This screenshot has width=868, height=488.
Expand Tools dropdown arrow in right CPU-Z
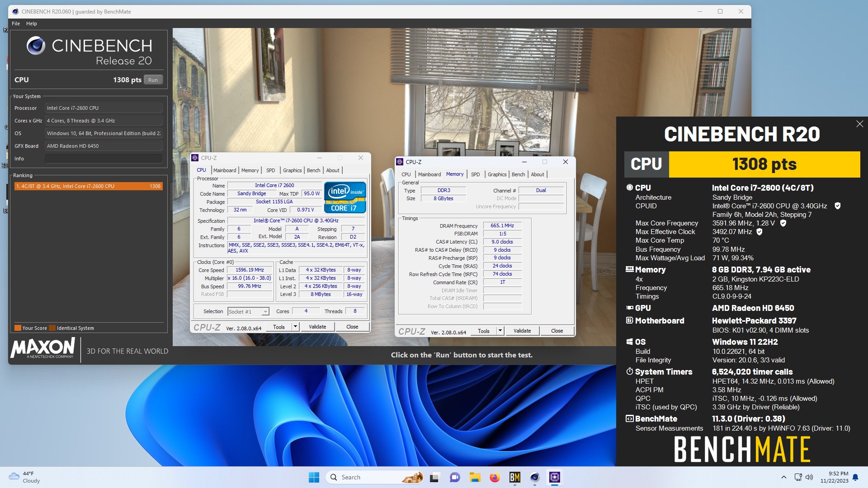point(500,331)
